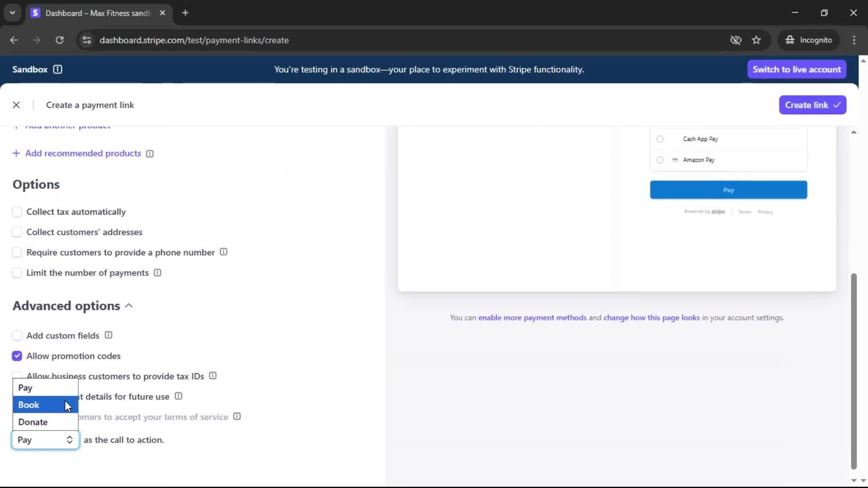This screenshot has width=868, height=488.
Task: Choose Book from the dropdown list
Action: (29, 405)
